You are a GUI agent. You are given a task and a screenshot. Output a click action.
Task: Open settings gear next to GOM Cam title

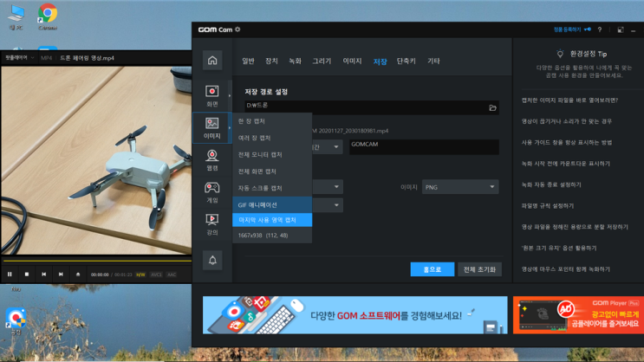coord(237,29)
